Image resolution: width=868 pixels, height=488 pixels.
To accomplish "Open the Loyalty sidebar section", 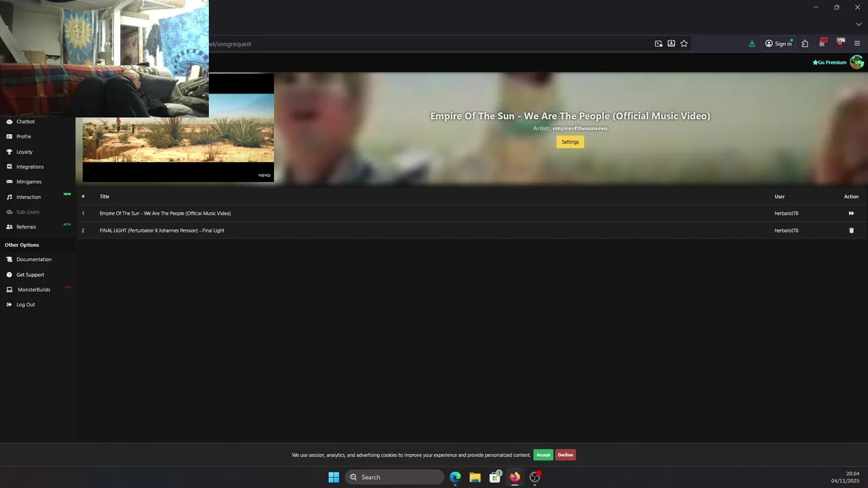I will click(24, 152).
